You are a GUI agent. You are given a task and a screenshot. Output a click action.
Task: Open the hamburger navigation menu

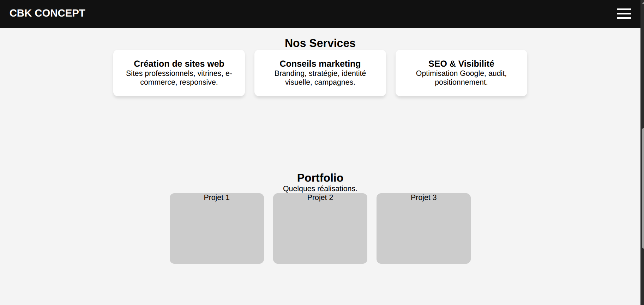(x=624, y=13)
